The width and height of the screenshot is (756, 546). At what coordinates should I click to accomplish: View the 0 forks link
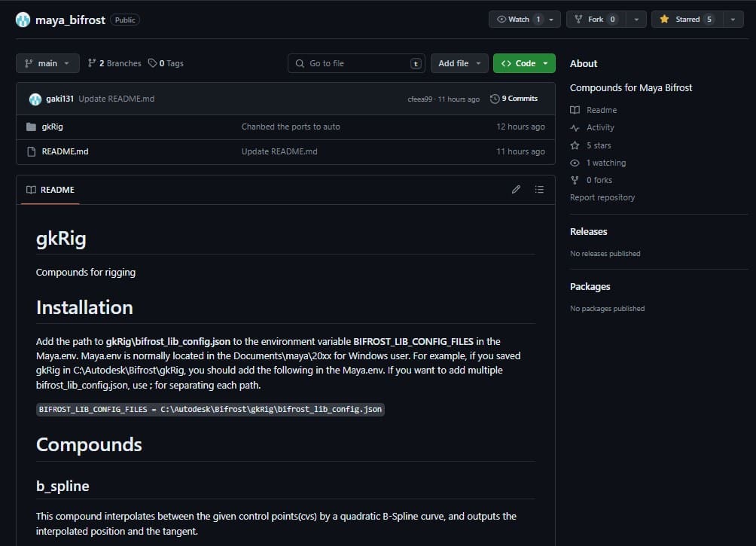click(599, 180)
